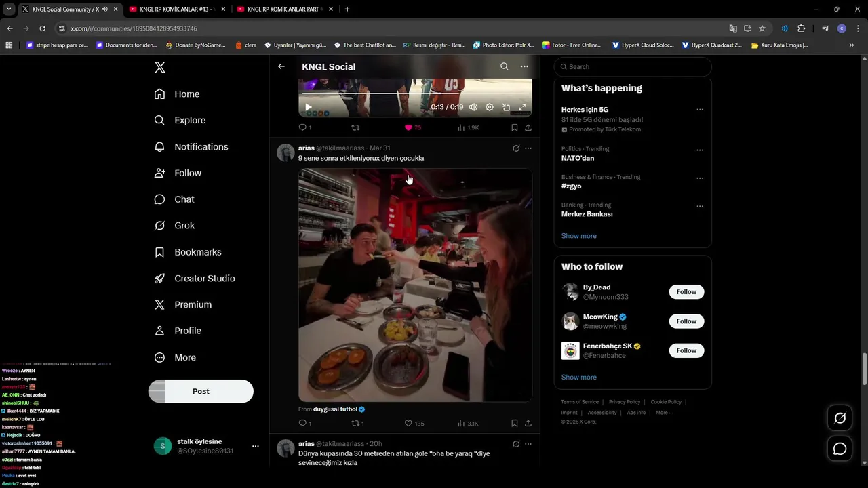Open Chrome tab search dropdown
Viewport: 868px width, 488px height.
[9, 9]
